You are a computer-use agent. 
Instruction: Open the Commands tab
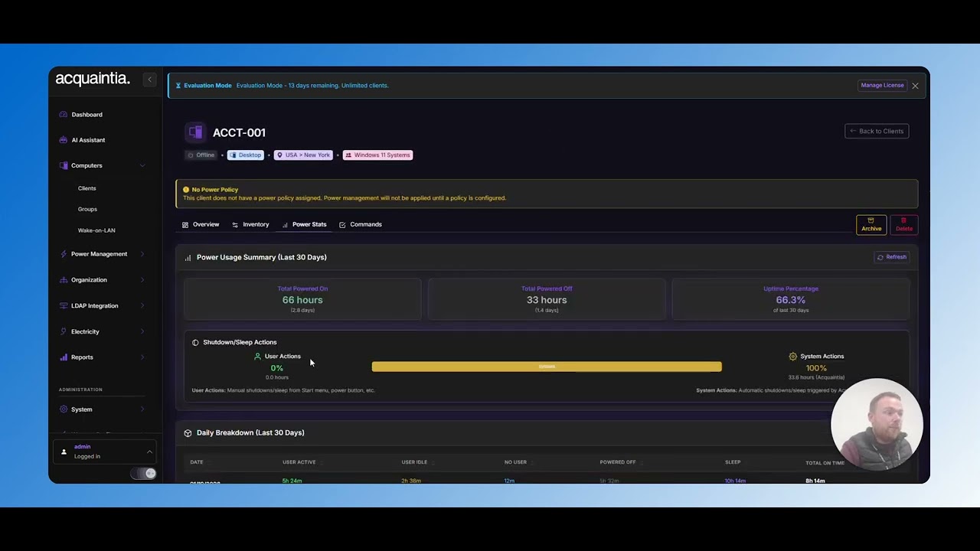click(361, 225)
